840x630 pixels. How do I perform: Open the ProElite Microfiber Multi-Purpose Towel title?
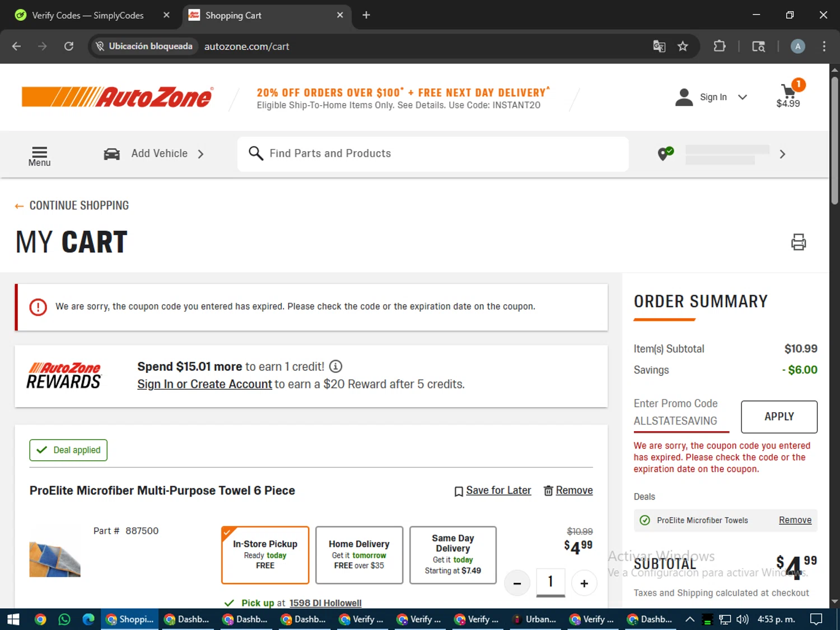tap(162, 491)
